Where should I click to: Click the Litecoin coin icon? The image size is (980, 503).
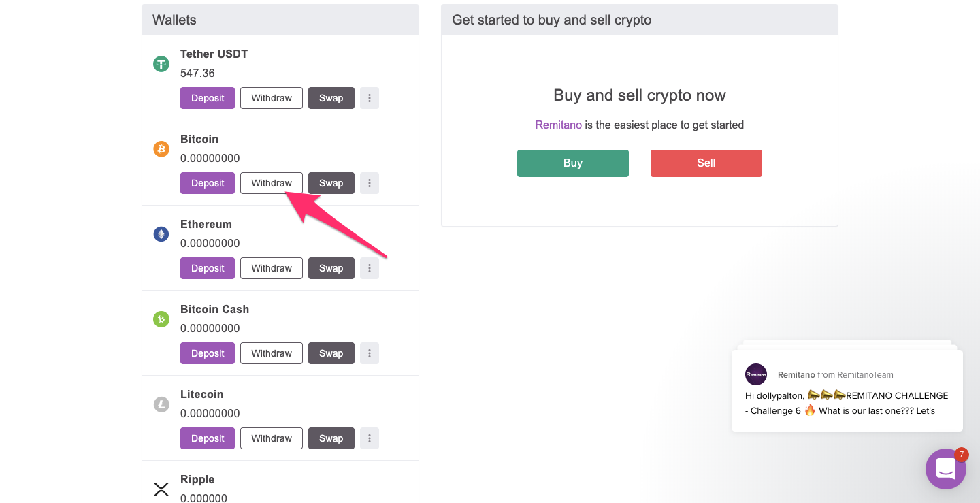point(161,404)
